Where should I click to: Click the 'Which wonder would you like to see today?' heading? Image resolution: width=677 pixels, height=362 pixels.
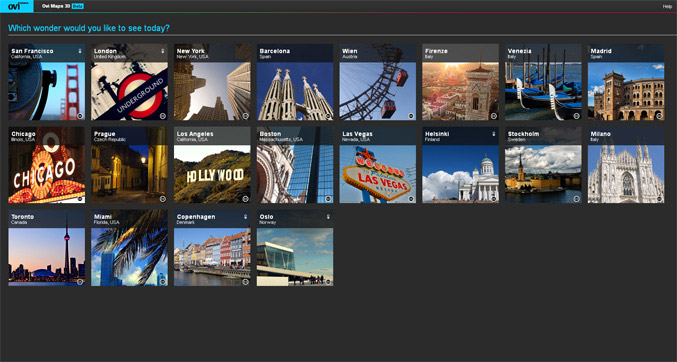click(x=89, y=28)
